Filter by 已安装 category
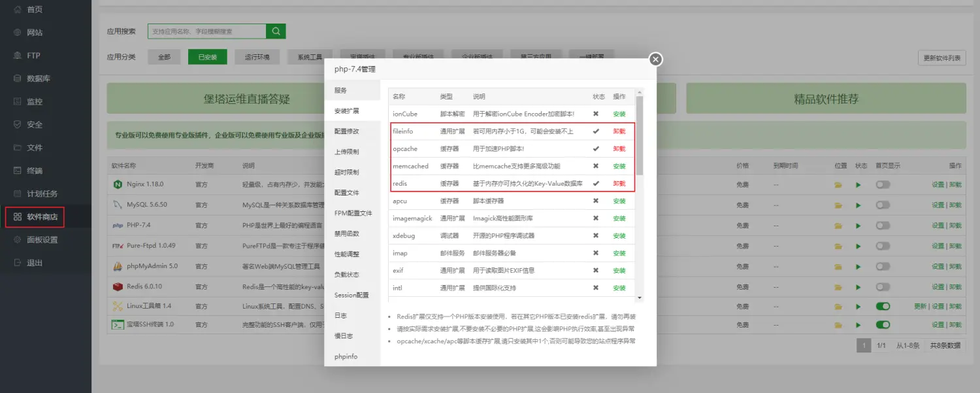Image resolution: width=980 pixels, height=393 pixels. coord(207,57)
